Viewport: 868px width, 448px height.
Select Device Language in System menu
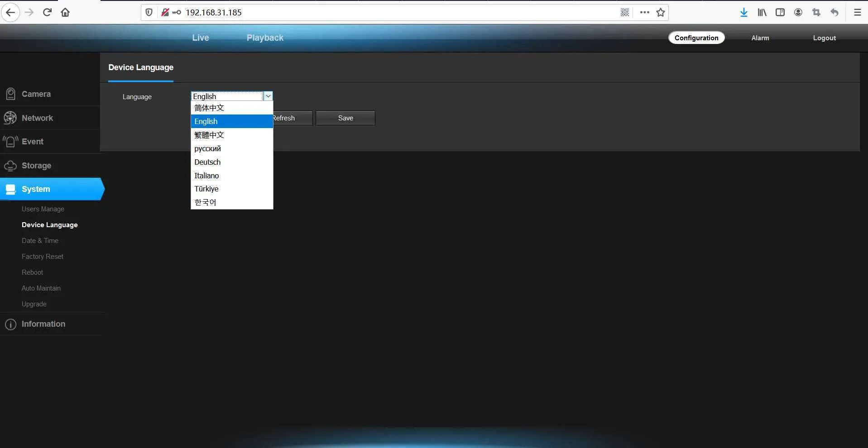[x=50, y=225]
